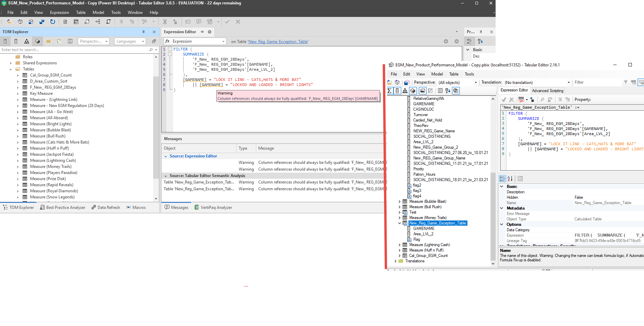
Task: Click the green checkmark to commit the expression
Action: 504,99
